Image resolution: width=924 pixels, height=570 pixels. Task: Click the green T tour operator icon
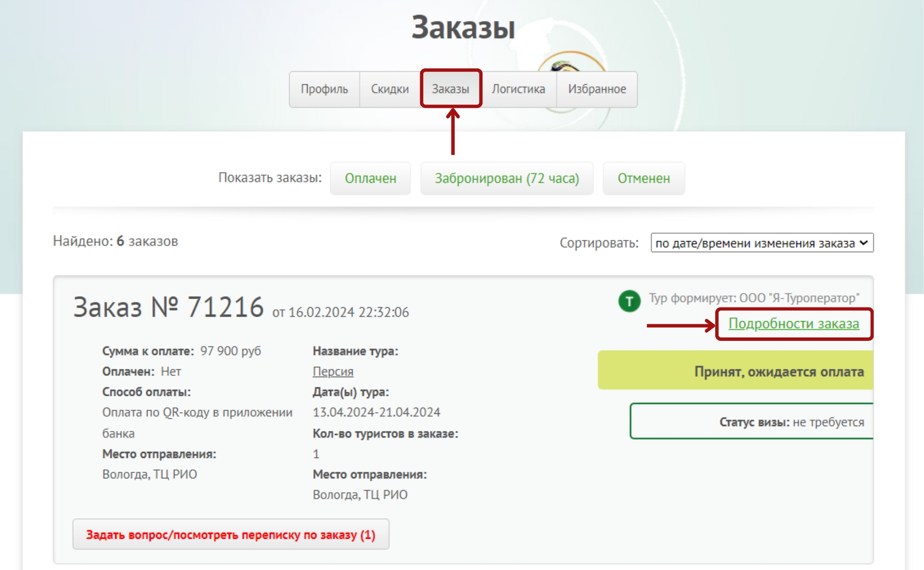629,301
